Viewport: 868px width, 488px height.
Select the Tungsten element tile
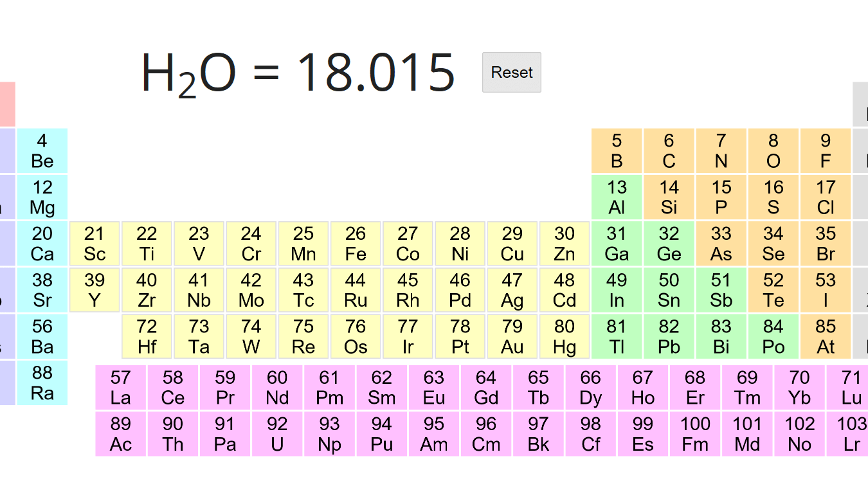pos(251,336)
